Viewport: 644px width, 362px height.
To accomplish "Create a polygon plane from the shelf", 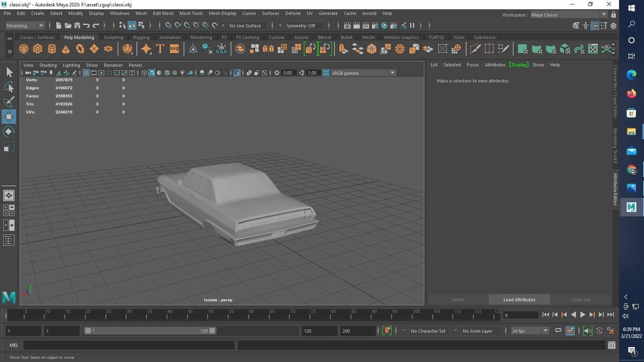I will coord(94,49).
